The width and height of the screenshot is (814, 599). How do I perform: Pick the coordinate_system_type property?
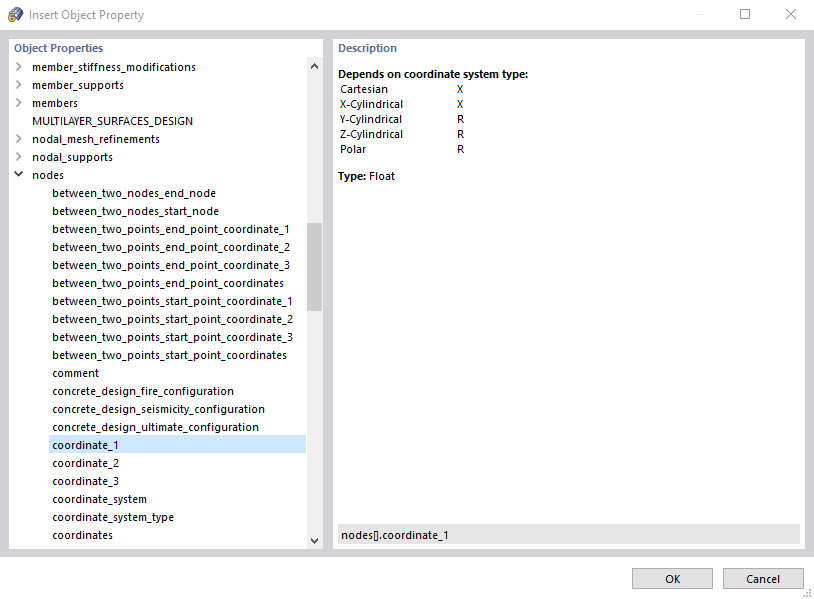pyautogui.click(x=113, y=517)
